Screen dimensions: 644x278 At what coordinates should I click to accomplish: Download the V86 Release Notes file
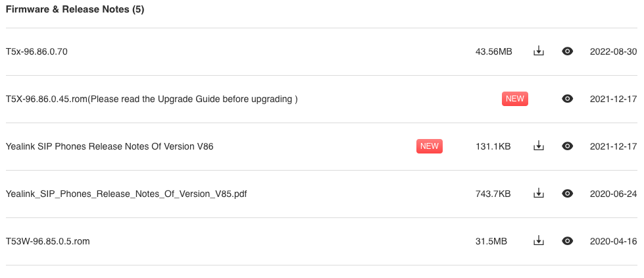(x=539, y=146)
